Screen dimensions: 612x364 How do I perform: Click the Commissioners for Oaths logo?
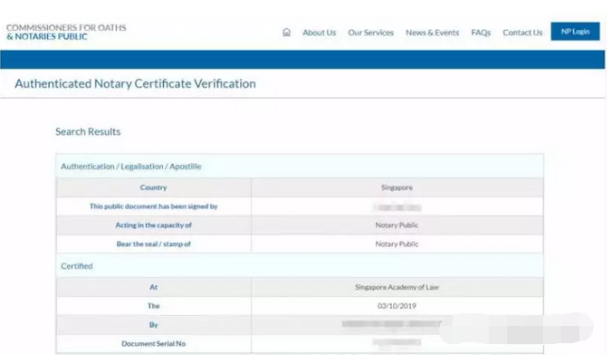point(66,32)
